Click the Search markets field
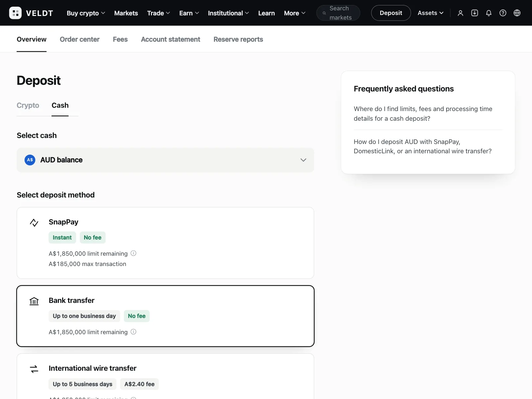The image size is (532, 399). [x=338, y=13]
